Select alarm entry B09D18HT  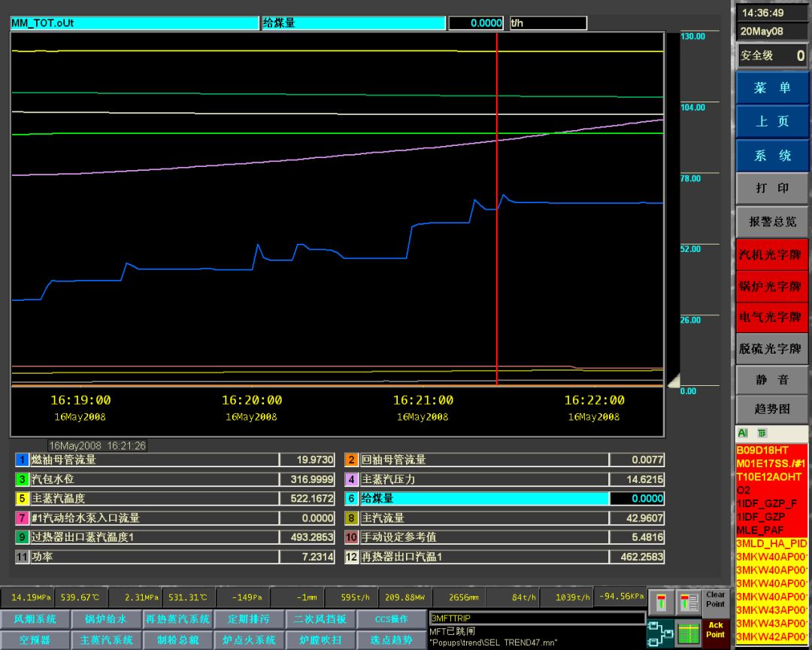762,451
